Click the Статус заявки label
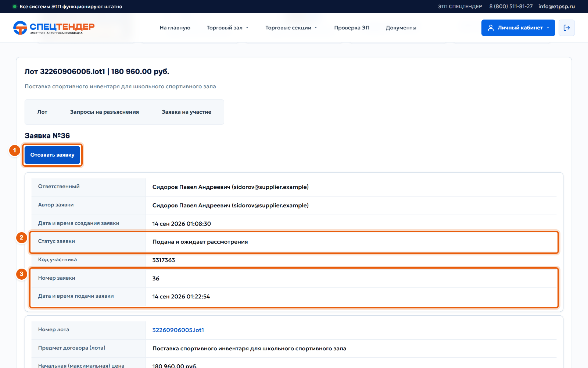 click(x=57, y=241)
